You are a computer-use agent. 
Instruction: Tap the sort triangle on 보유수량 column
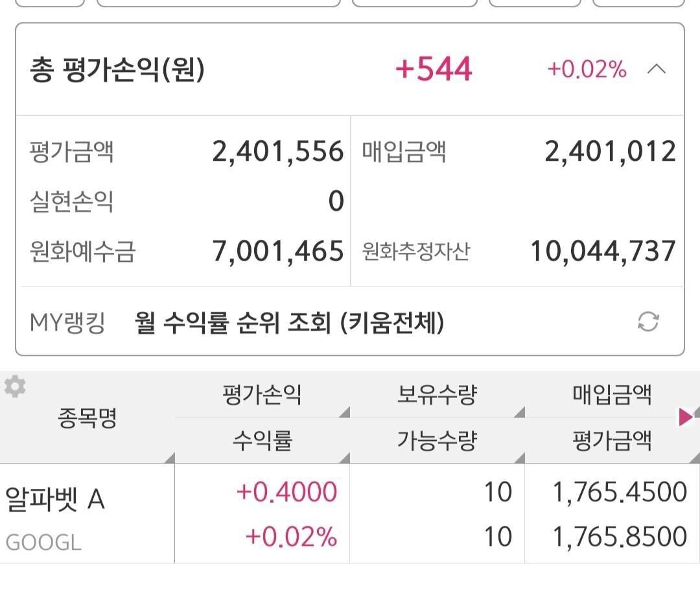click(x=519, y=412)
